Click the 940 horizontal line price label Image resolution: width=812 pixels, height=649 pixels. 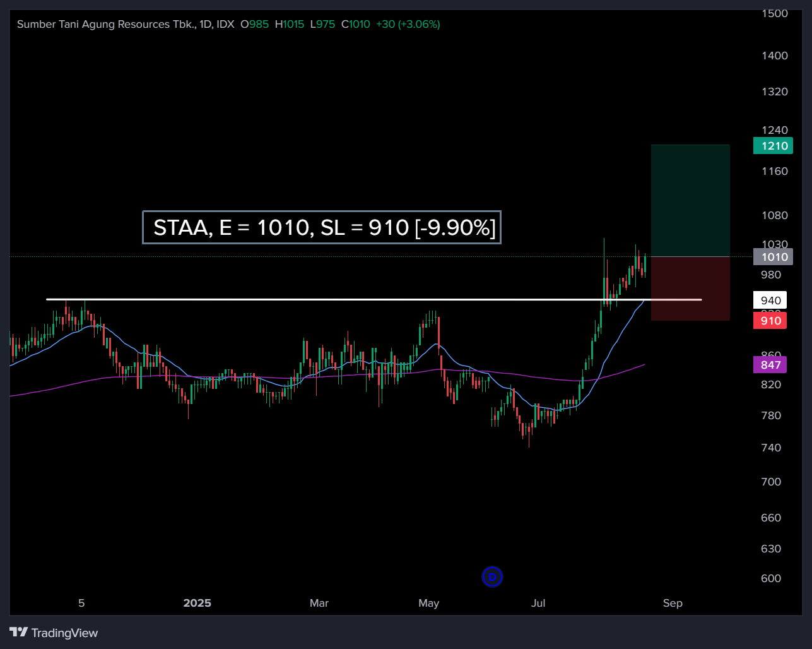point(770,301)
